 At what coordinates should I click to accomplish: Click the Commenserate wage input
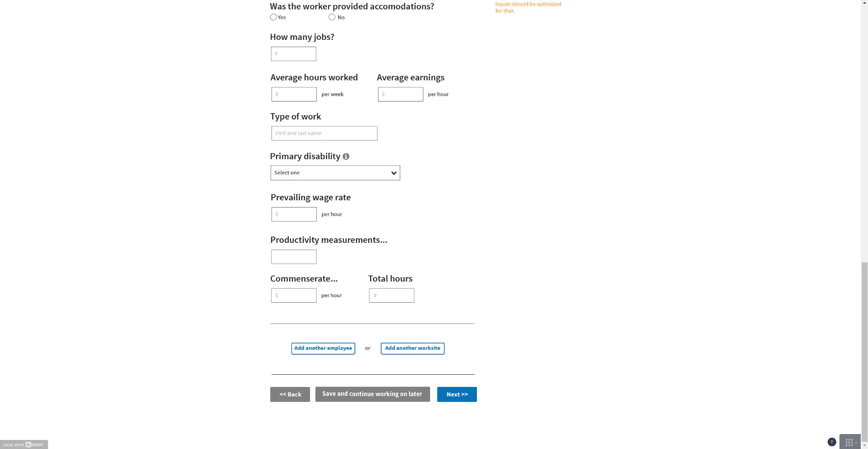(293, 295)
